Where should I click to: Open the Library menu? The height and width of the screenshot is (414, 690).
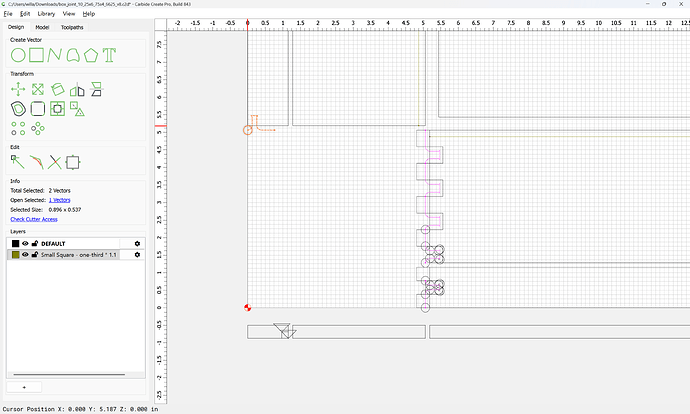coord(46,14)
